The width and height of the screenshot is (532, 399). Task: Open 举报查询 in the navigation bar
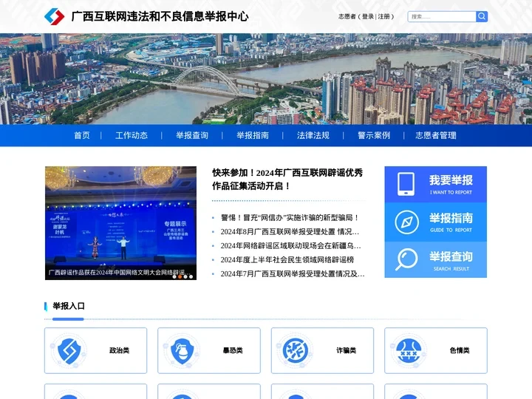coord(192,135)
